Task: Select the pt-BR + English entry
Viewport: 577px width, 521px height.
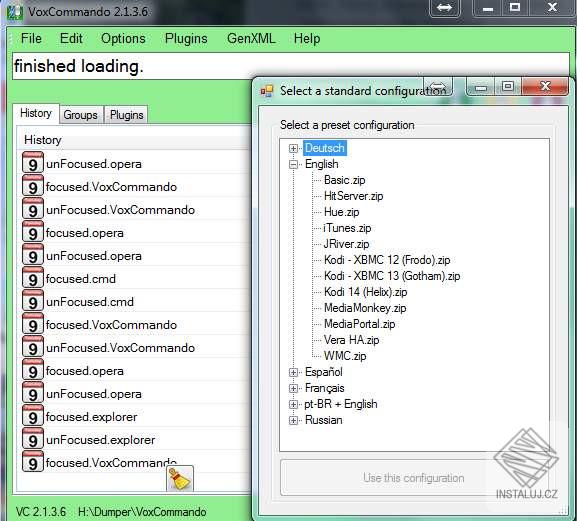Action: (x=341, y=404)
